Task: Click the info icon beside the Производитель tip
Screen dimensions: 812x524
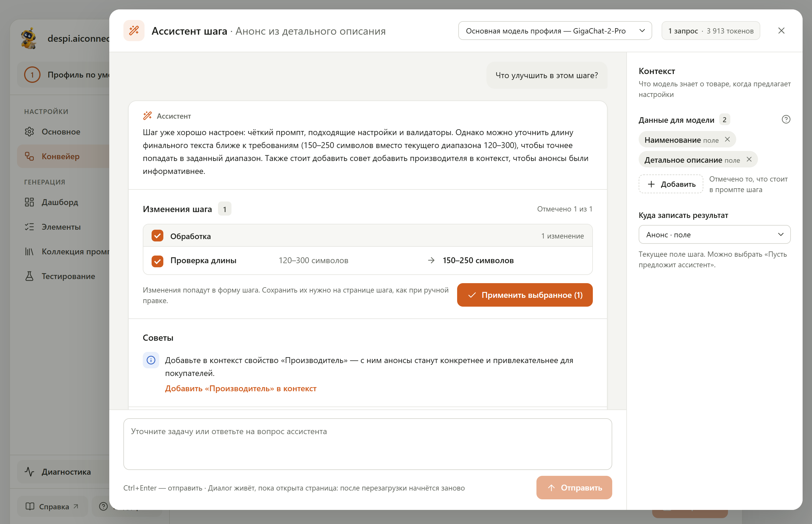Action: coord(151,360)
